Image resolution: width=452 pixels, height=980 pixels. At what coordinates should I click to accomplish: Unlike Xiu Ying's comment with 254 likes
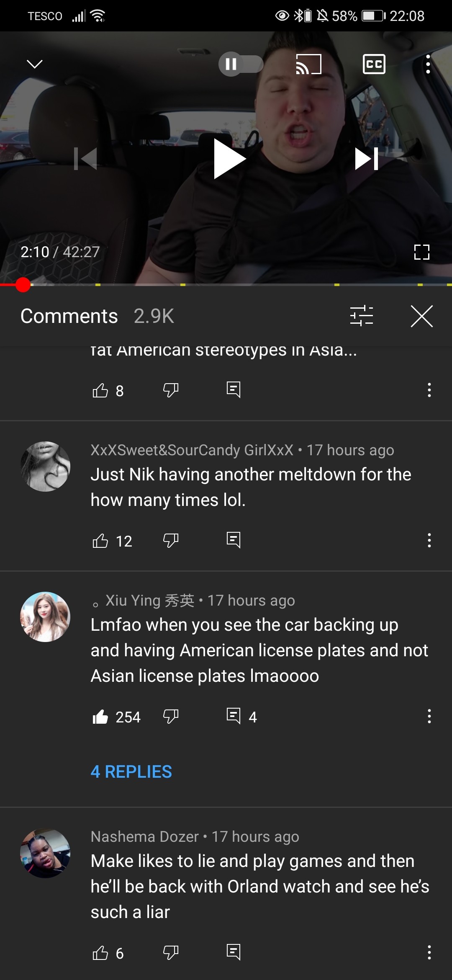(x=100, y=717)
